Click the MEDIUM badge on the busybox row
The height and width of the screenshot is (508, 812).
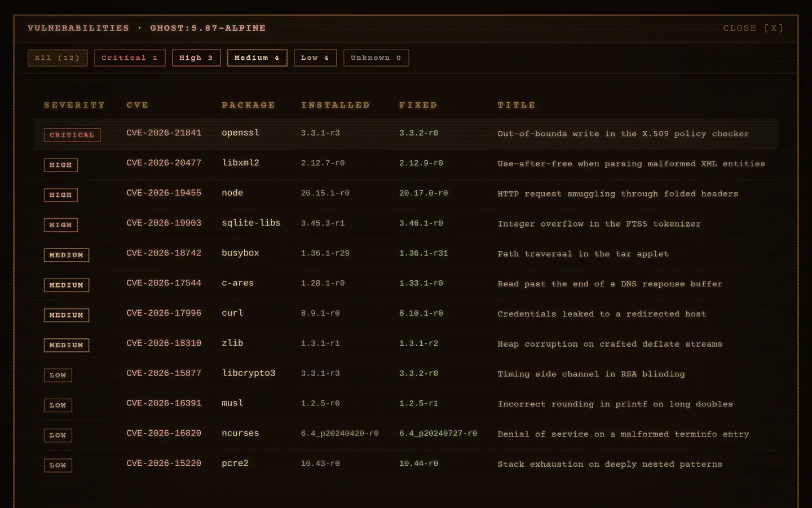tap(67, 255)
